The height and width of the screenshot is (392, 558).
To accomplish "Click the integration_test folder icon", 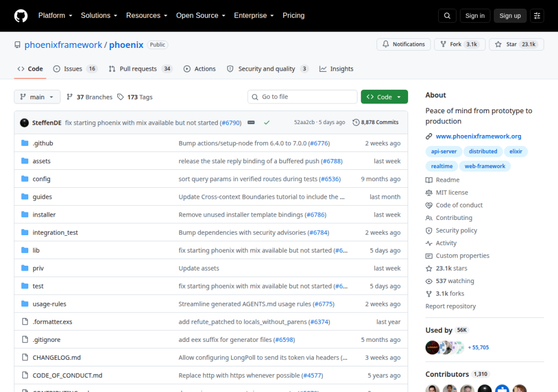I will (25, 232).
